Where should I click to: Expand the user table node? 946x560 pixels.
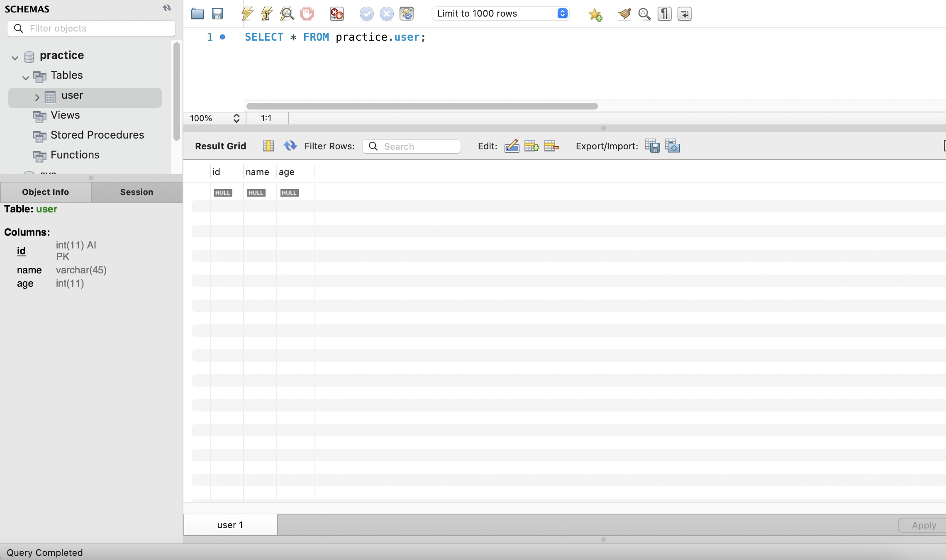pos(37,97)
